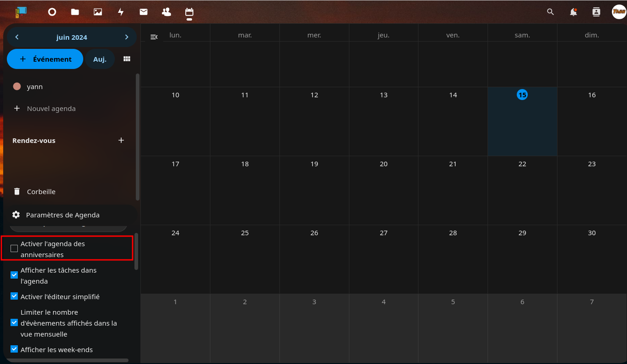Screen dimensions: 627x364
Task: Open the Corbeille trash item
Action: coord(41,192)
